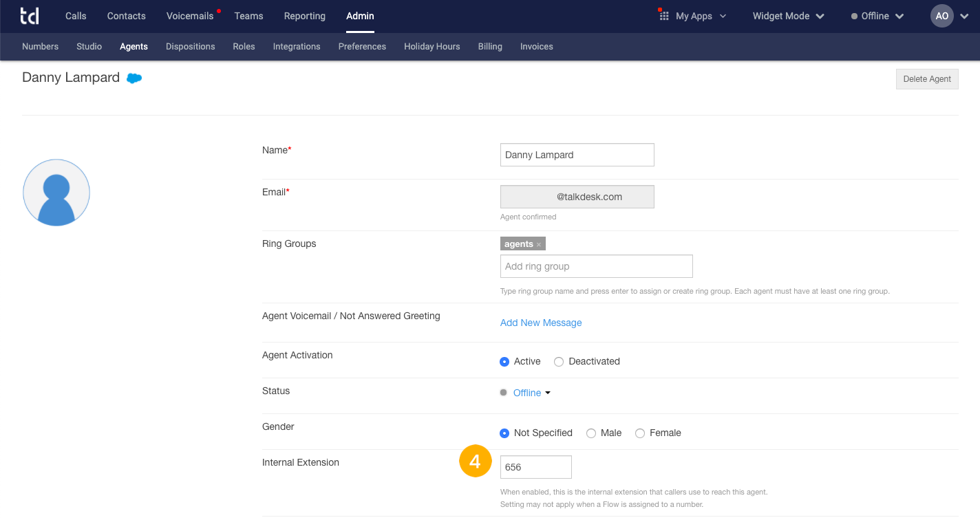Open the Offline status dropdown in header
The height and width of the screenshot is (520, 980).
[877, 16]
